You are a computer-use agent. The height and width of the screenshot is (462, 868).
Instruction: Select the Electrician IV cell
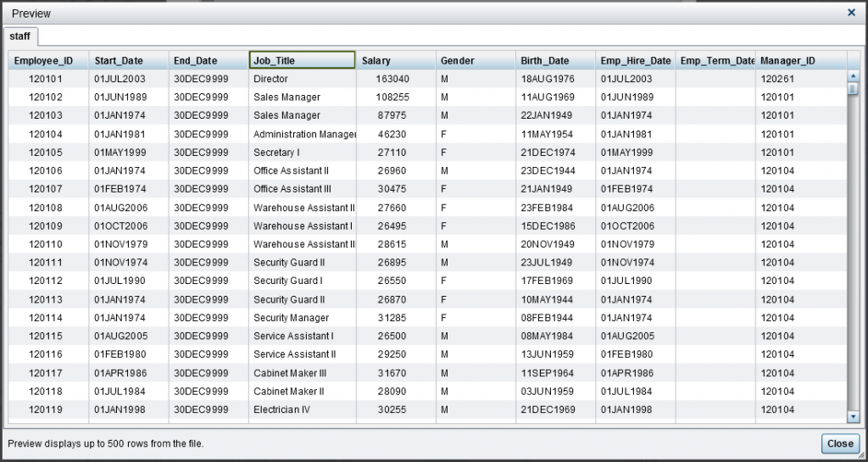tap(276, 409)
